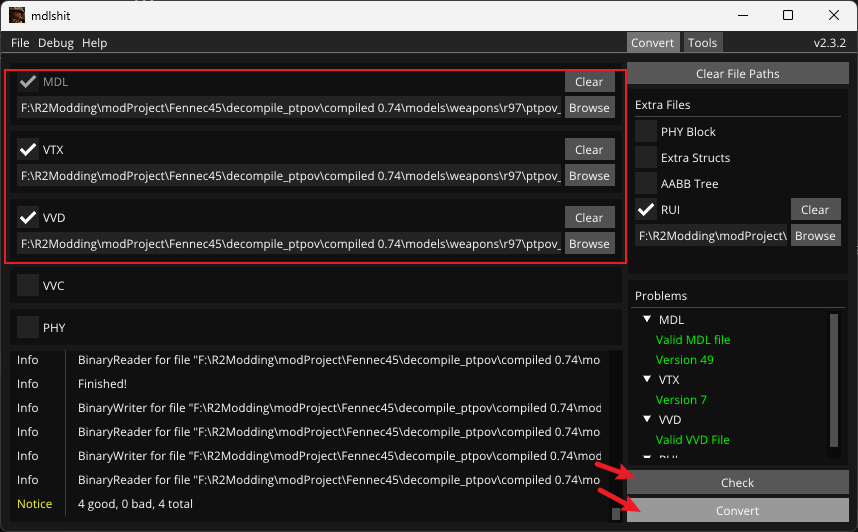Enable the VVC checkbox
858x532 pixels.
pyautogui.click(x=28, y=286)
